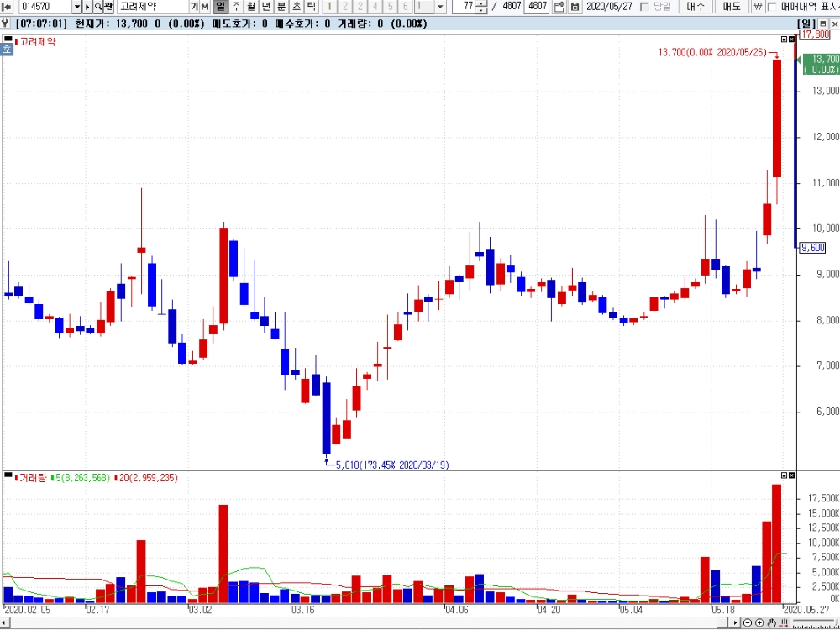Screen dimensions: 840x630
Task: Click the visible bar count field showing 77
Action: pyautogui.click(x=464, y=7)
